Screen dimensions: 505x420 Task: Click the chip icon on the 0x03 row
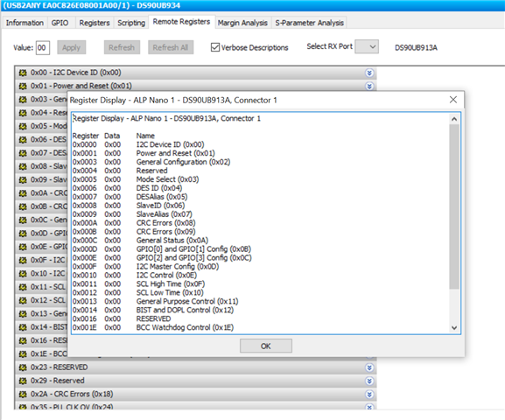click(x=23, y=100)
